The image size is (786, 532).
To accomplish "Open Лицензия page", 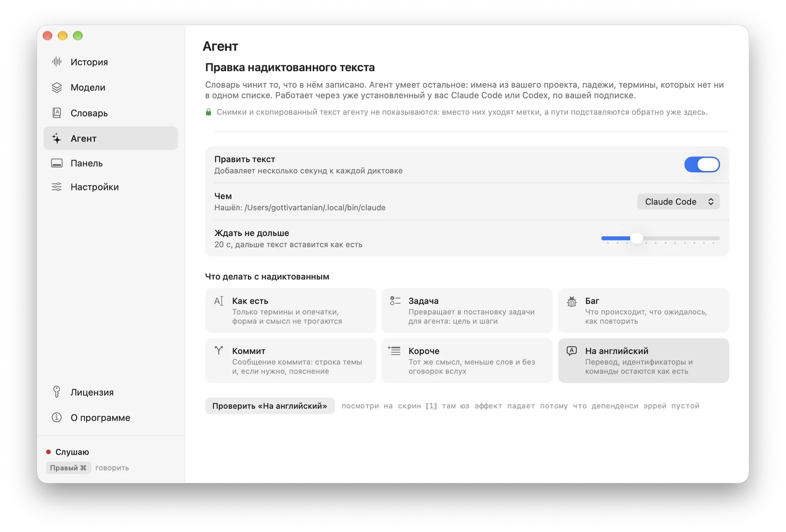I will (111, 392).
